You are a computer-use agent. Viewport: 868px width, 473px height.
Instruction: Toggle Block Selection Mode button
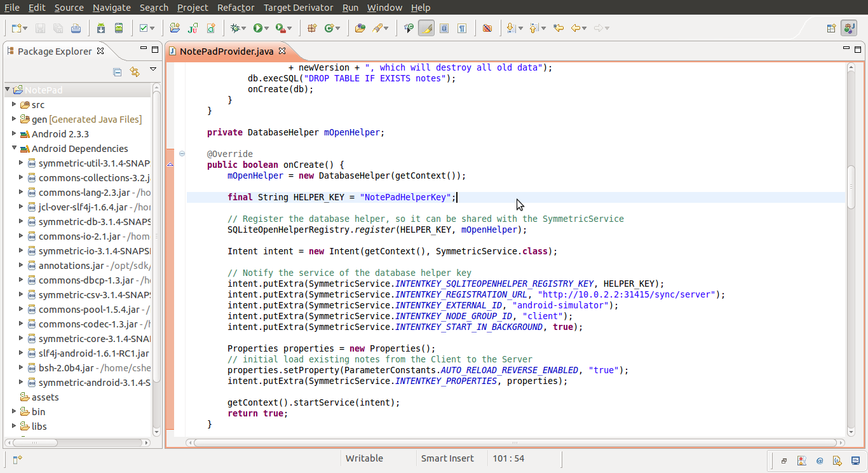444,28
